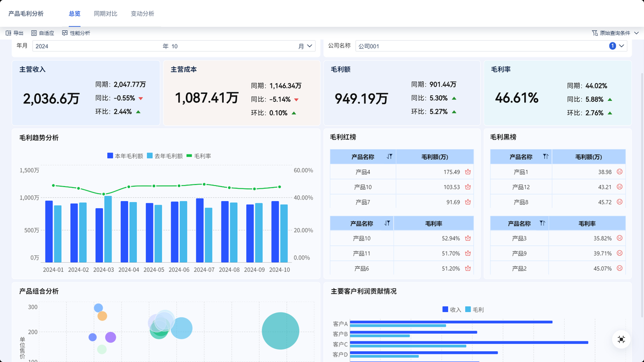This screenshot has height=362, width=644.
Task: Sort 毛利黑榜 毛利额 table by 产品名称
Action: pyautogui.click(x=546, y=157)
